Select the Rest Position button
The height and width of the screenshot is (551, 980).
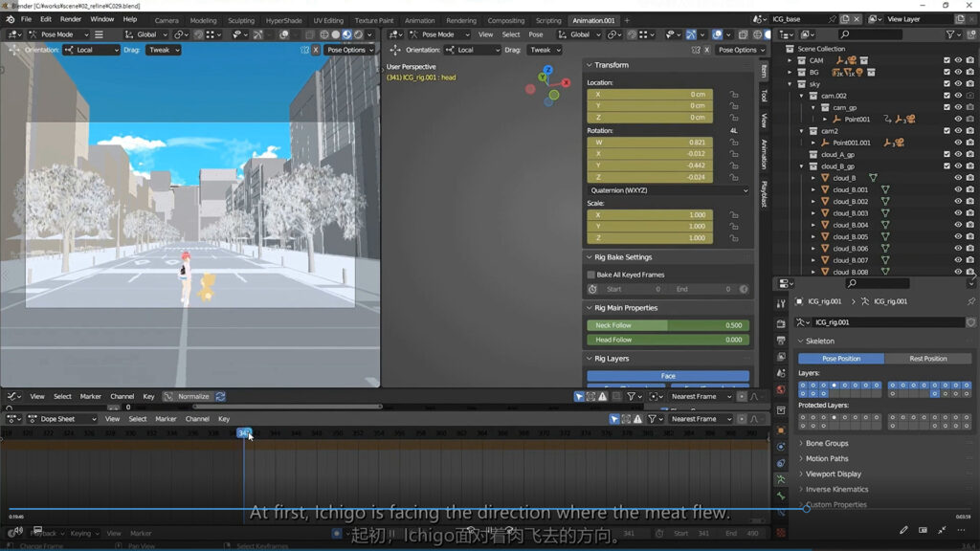pos(927,359)
